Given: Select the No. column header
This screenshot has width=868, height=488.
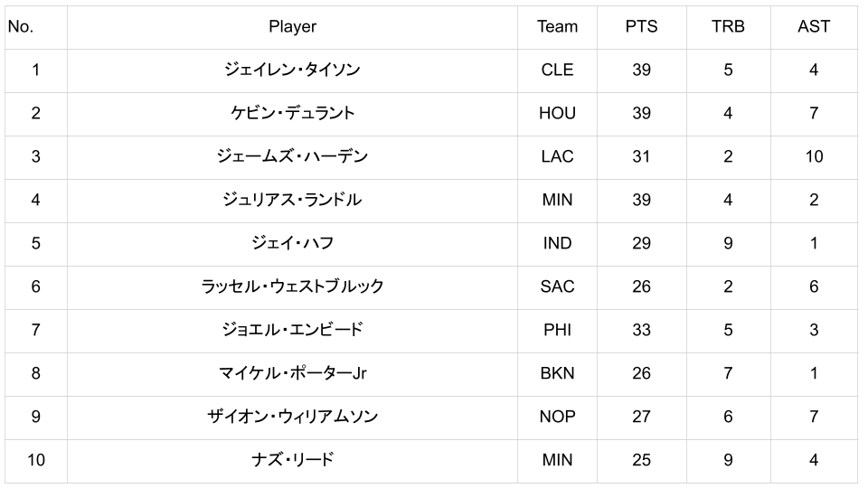Looking at the screenshot, I should pyautogui.click(x=21, y=27).
